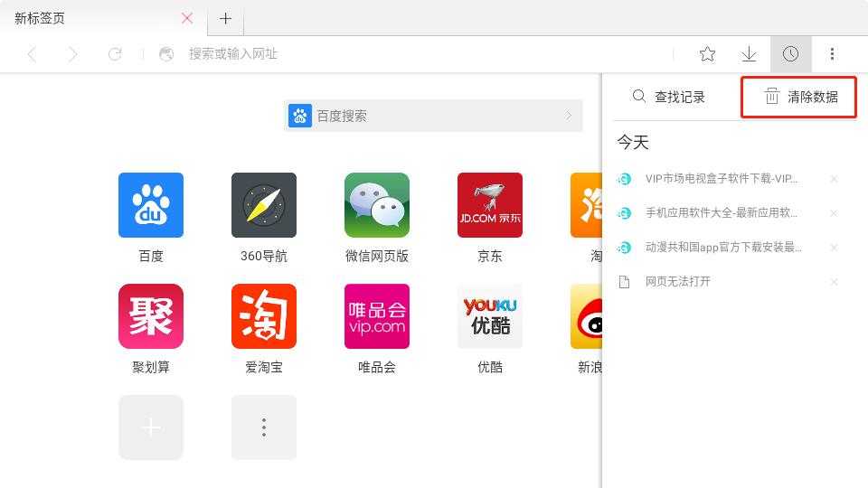Open the 360导航 compass shortcut

point(264,205)
